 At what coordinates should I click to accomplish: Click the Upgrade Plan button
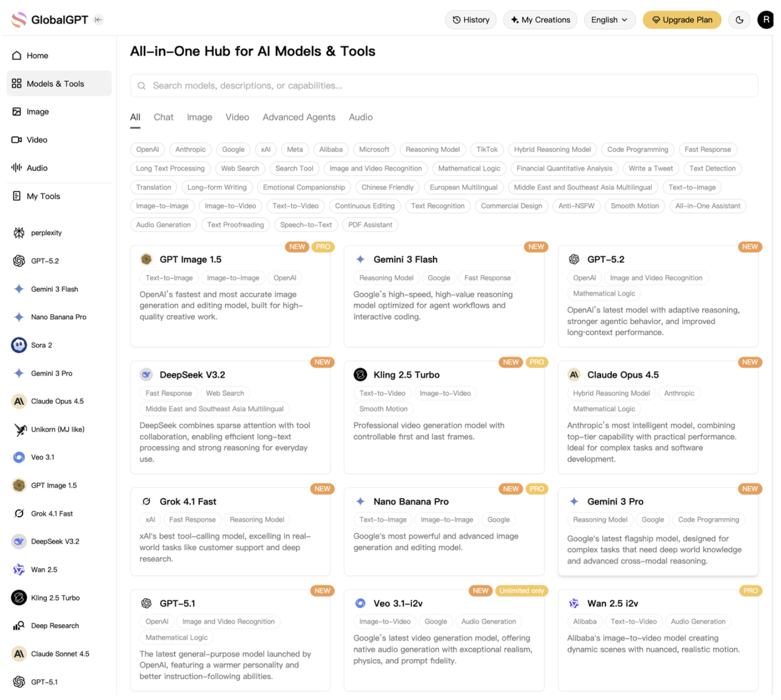682,20
